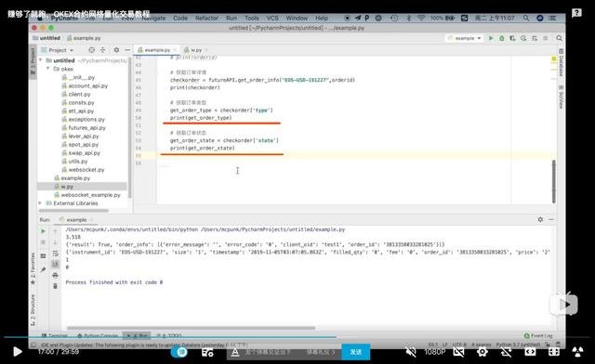Select futures_api.py in the project tree
Screen dimensions: 595x364
(x=86, y=128)
